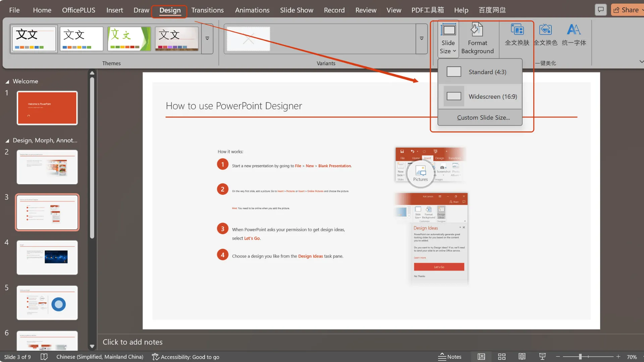Select slide 3 thumbnail
The height and width of the screenshot is (362, 644).
[47, 212]
